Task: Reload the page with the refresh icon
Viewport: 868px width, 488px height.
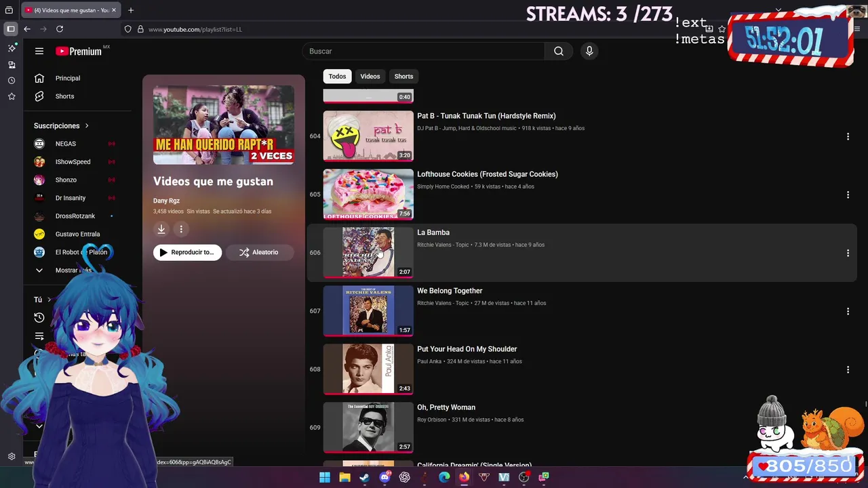Action: tap(60, 29)
